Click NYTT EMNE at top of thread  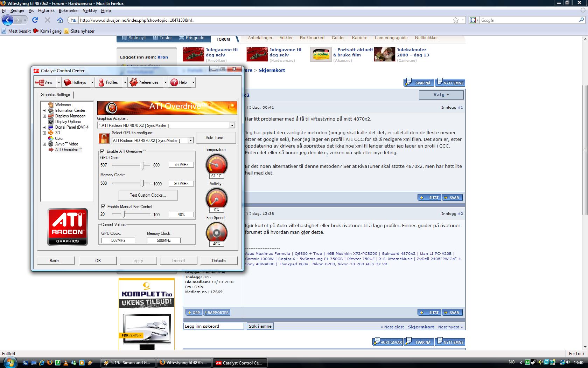click(450, 83)
